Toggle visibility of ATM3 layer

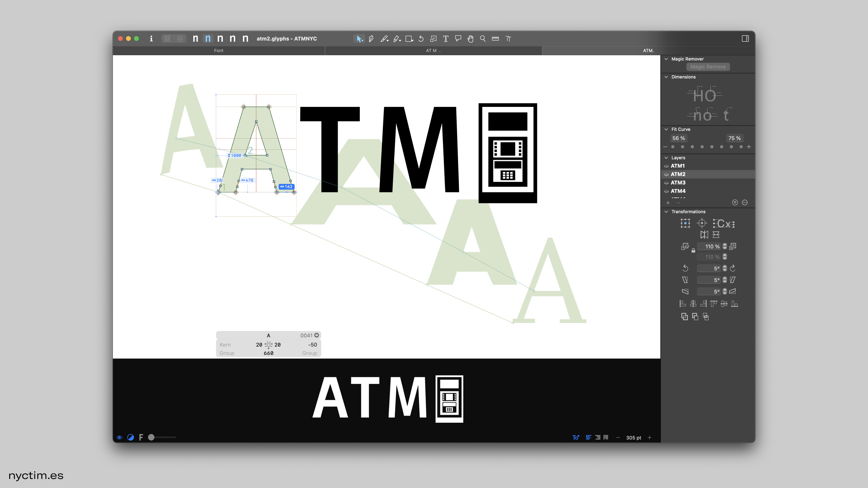(666, 183)
